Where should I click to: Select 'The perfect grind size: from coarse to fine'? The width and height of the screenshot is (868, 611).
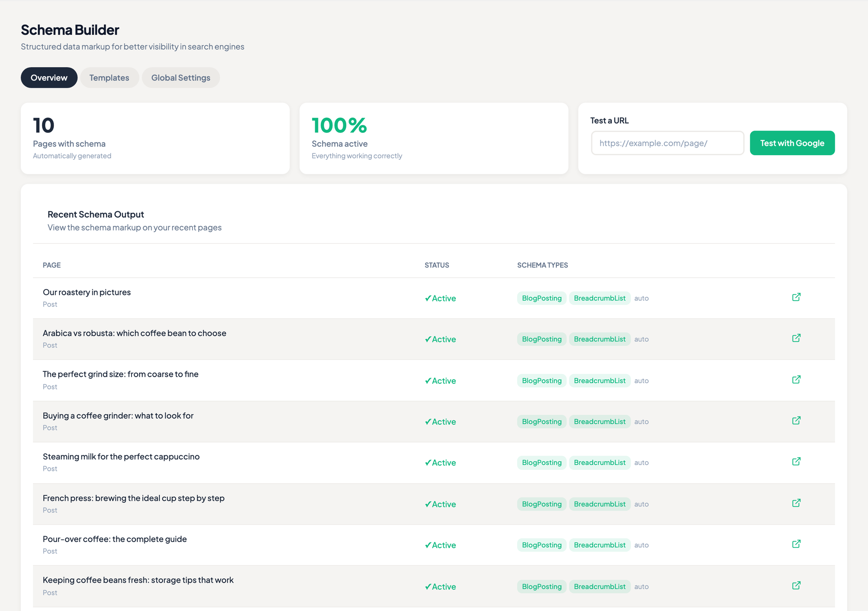click(x=121, y=374)
